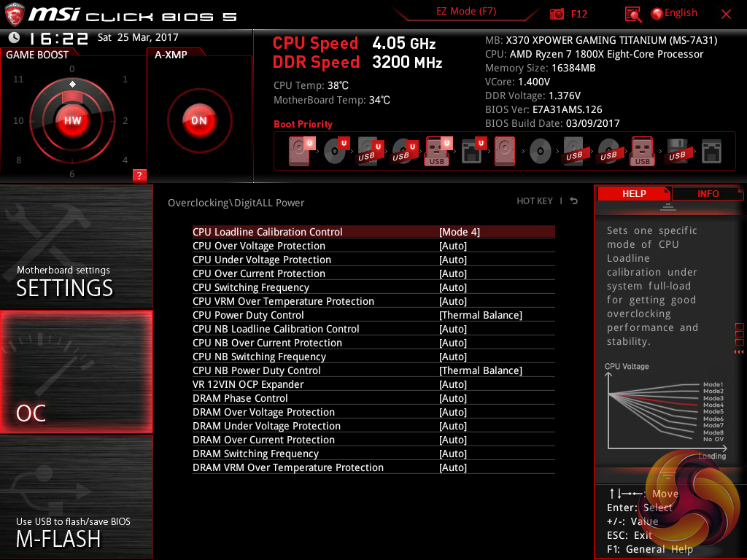The height and width of the screenshot is (560, 747).
Task: Select the second hard disk boot device without badge
Action: pyautogui.click(x=505, y=151)
